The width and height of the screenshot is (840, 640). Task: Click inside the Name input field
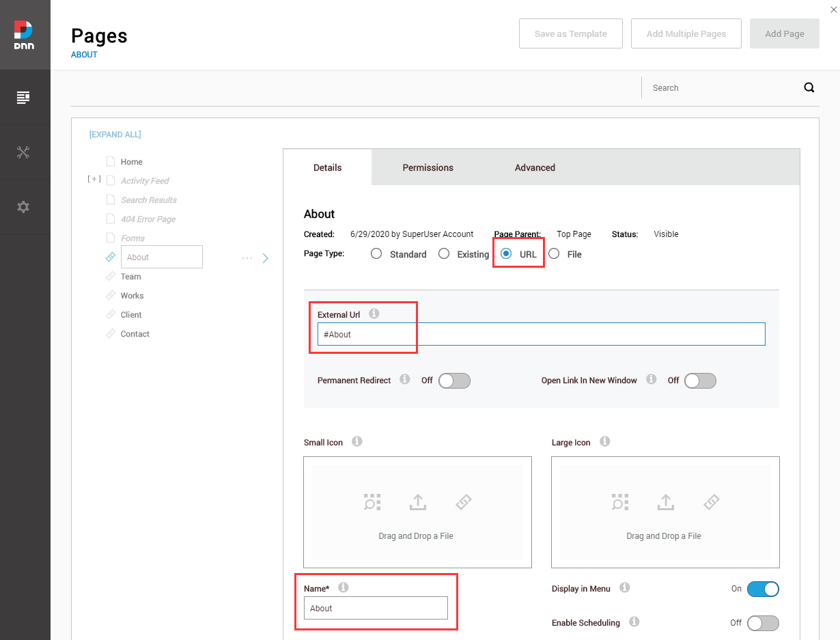[375, 608]
